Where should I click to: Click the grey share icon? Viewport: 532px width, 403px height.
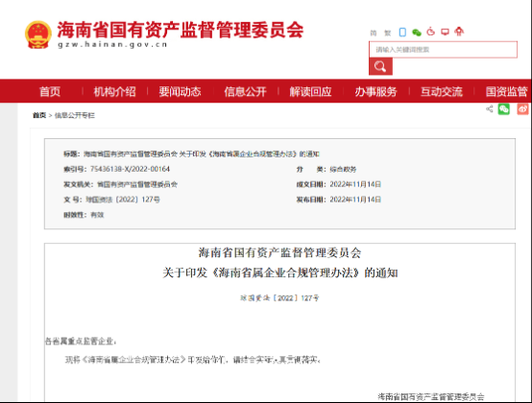point(489,108)
